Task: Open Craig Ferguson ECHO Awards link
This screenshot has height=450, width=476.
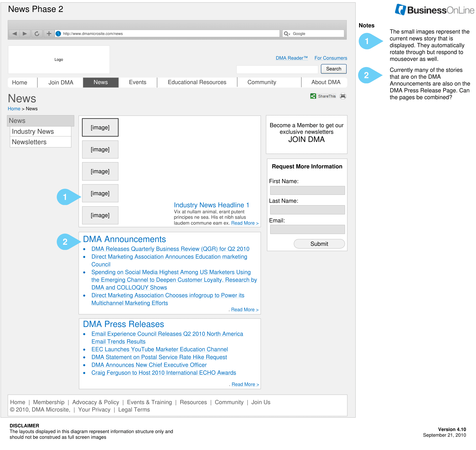Action: point(164,373)
